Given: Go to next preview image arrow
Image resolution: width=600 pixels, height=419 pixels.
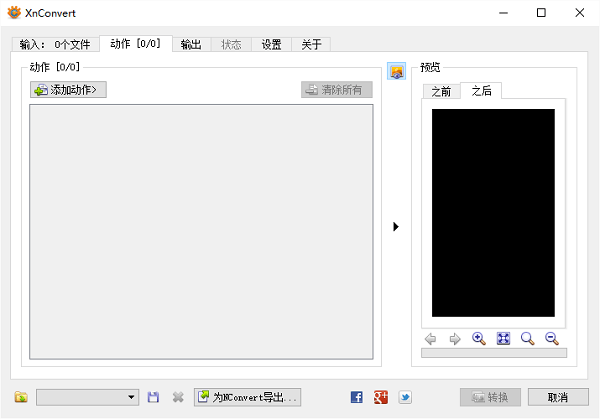Looking at the screenshot, I should click(x=455, y=339).
